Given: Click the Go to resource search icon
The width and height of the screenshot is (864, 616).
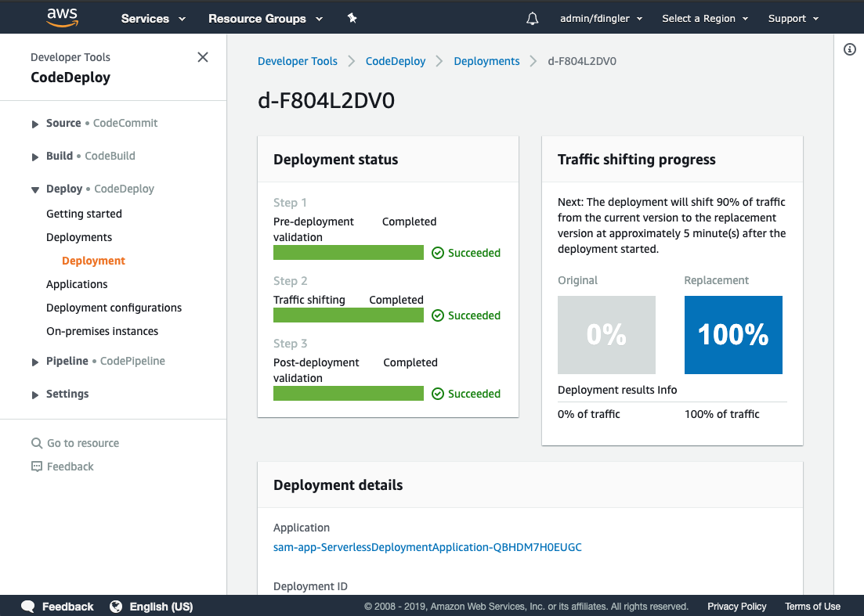Looking at the screenshot, I should pos(37,443).
